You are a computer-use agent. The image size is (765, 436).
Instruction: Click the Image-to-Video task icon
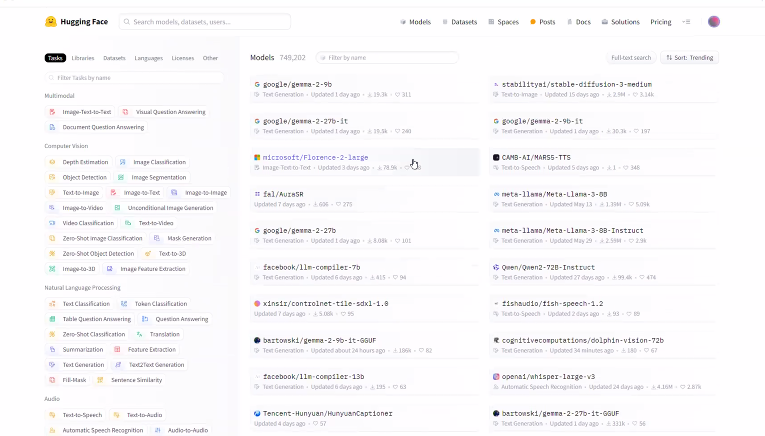(x=52, y=208)
